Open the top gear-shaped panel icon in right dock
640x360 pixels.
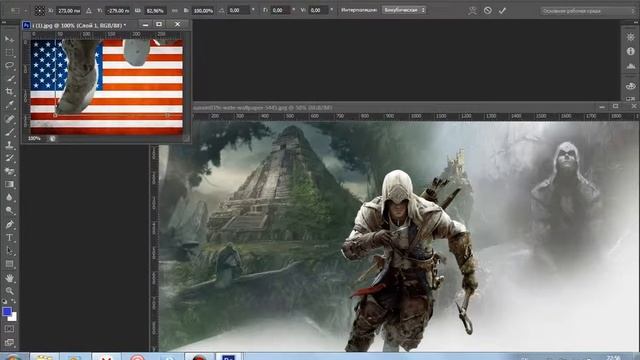[630, 37]
